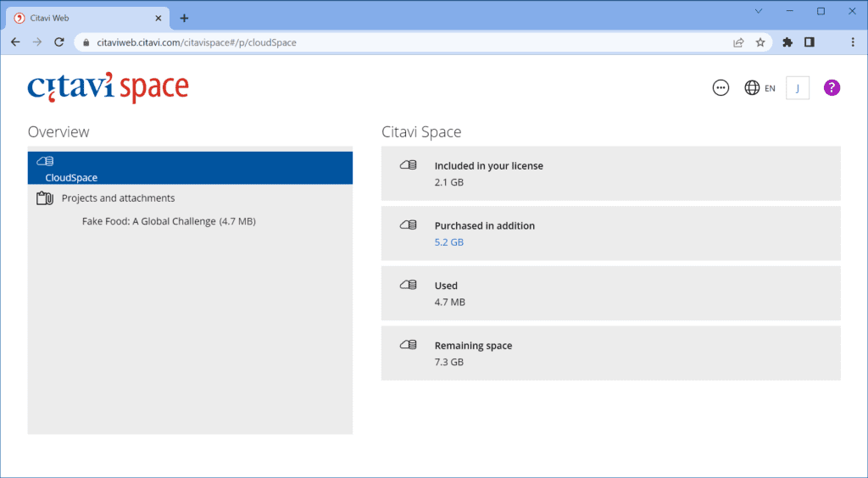Open the three-dots more options menu
The width and height of the screenshot is (868, 478).
pyautogui.click(x=721, y=88)
